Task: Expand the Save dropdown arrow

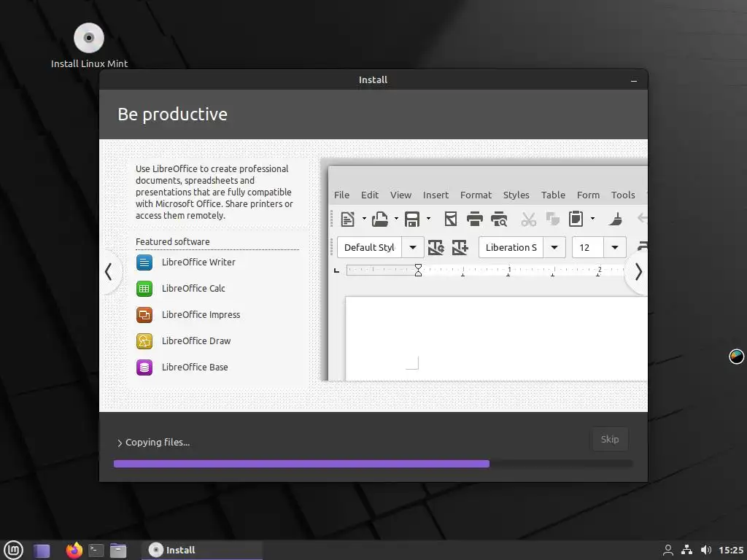Action: (428, 219)
